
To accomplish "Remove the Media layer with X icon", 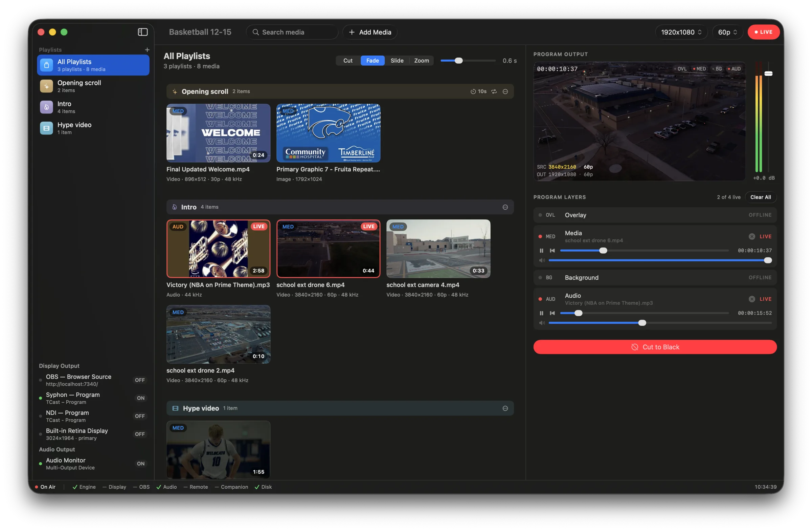I will click(x=752, y=236).
